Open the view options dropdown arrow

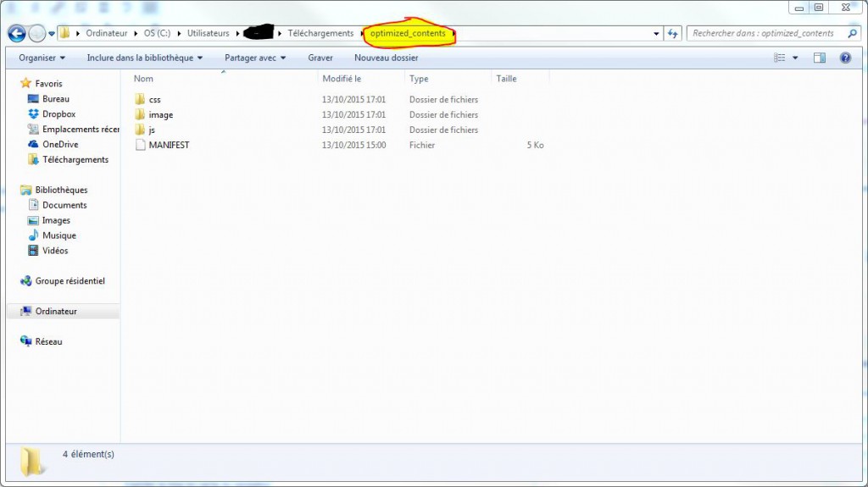[795, 58]
